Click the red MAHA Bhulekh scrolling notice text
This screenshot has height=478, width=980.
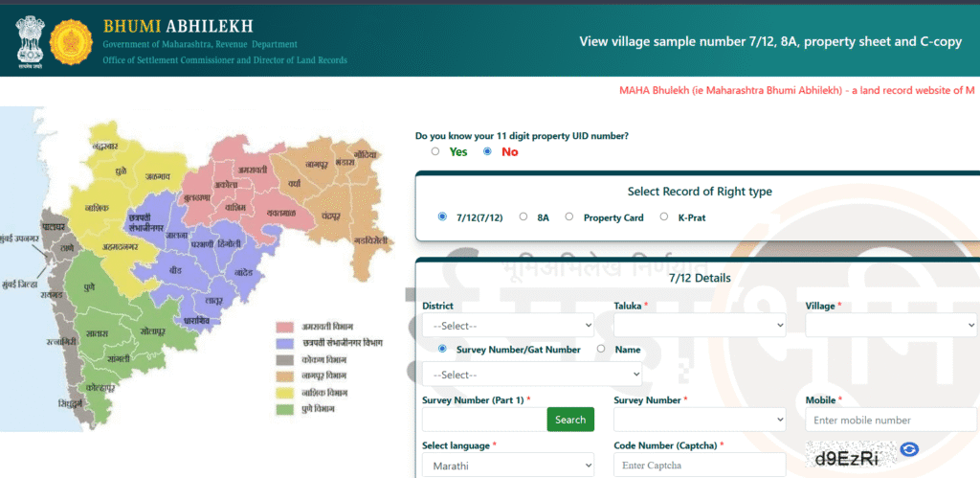click(x=797, y=90)
